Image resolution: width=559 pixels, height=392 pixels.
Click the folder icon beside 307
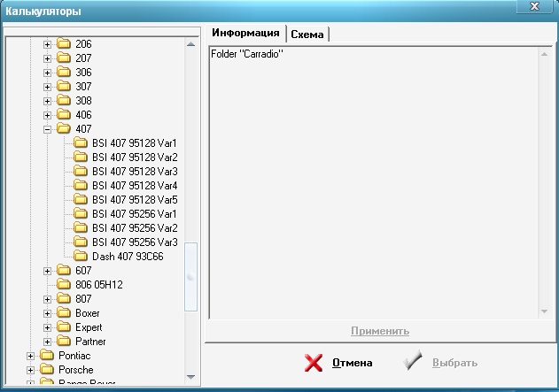coord(64,86)
